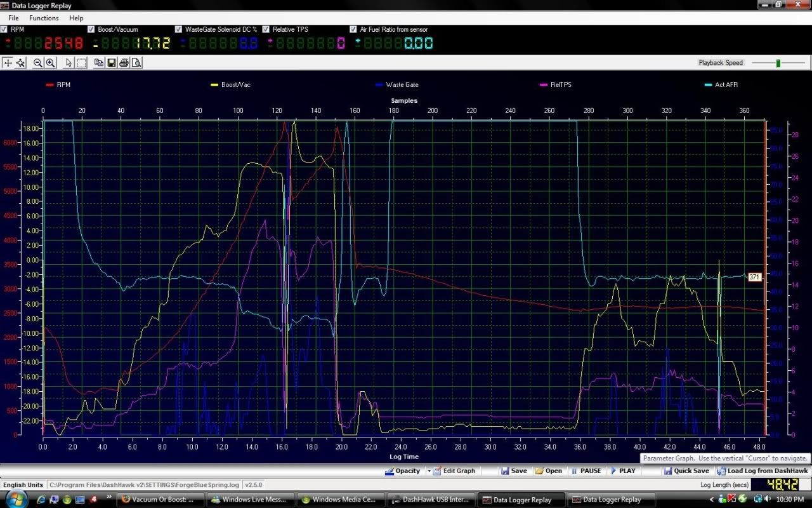Open the Functions menu
The image size is (812, 508).
tap(44, 18)
